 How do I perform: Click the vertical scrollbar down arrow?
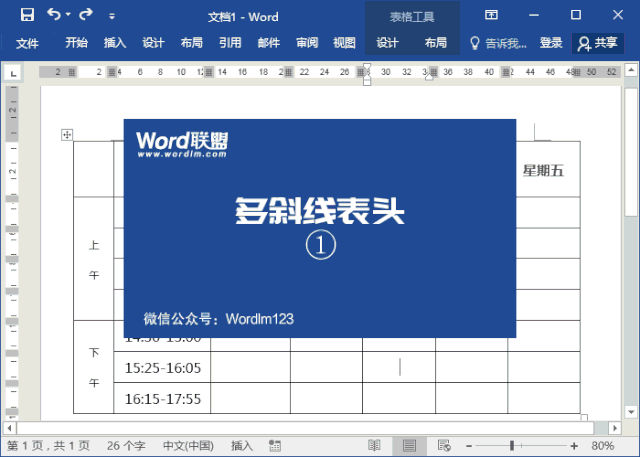click(631, 412)
